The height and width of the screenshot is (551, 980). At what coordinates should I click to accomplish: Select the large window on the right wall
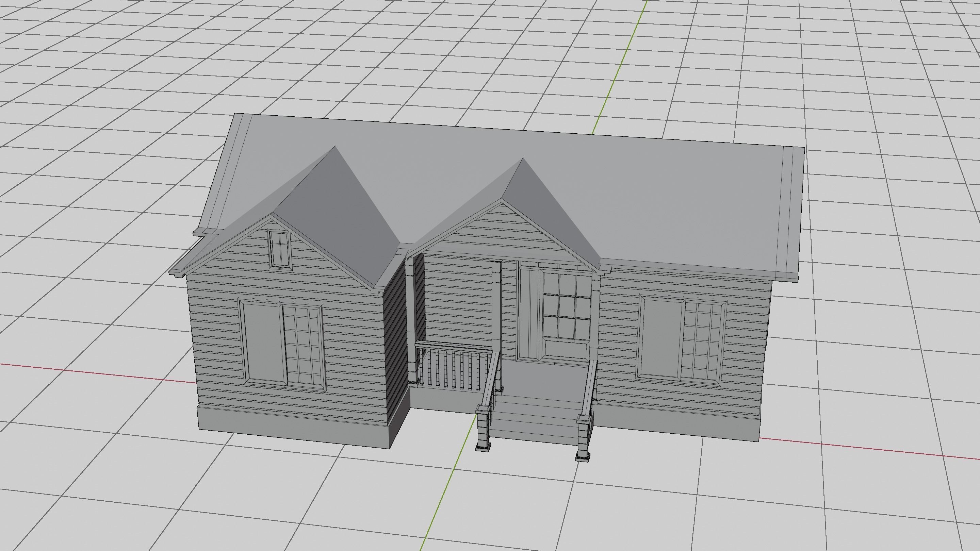pyautogui.click(x=682, y=340)
